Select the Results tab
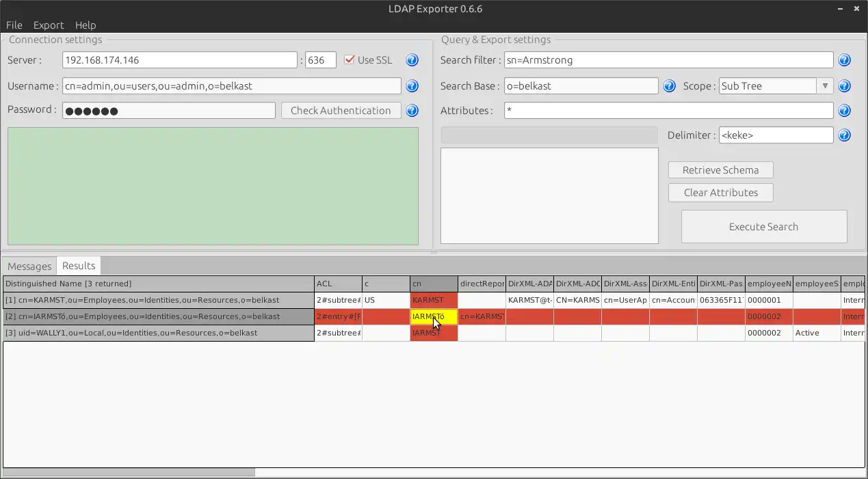Viewport: 868px width, 479px height. click(79, 265)
